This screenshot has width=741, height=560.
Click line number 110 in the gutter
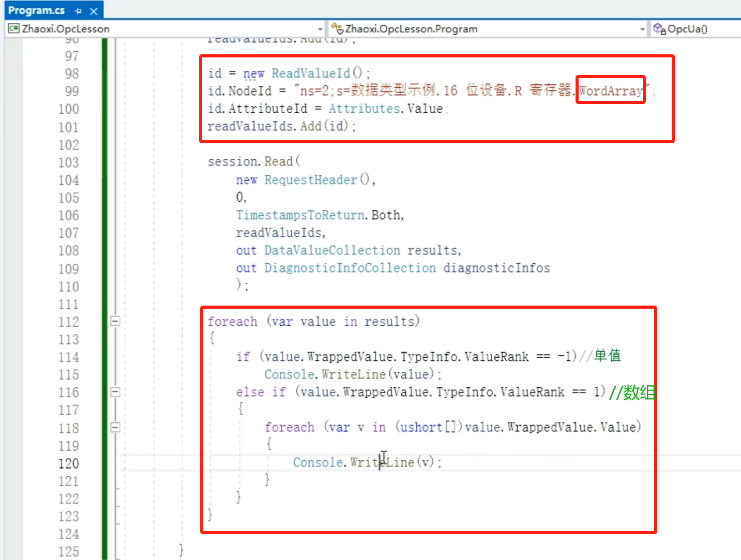pyautogui.click(x=69, y=286)
